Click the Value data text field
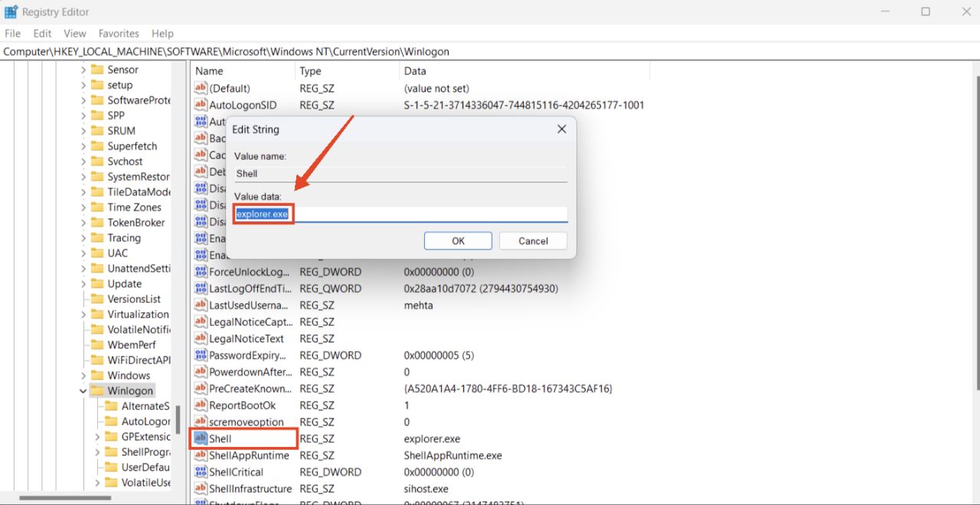Image resolution: width=980 pixels, height=505 pixels. 429,214
